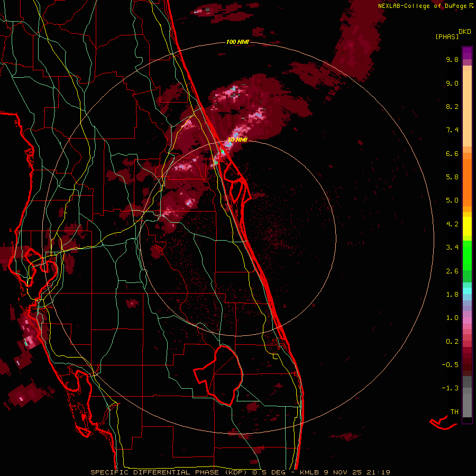
Task: Select the 7.4 value on color scale
Action: point(452,130)
